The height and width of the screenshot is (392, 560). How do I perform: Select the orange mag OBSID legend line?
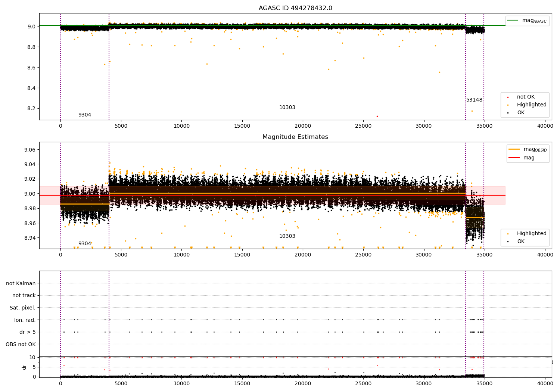tap(514, 149)
